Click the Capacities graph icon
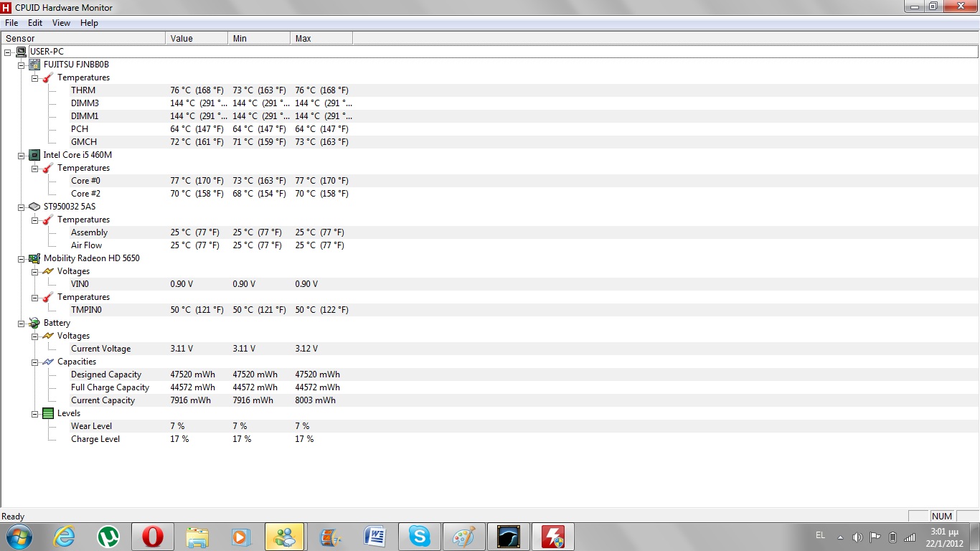The width and height of the screenshot is (980, 551). [x=48, y=362]
